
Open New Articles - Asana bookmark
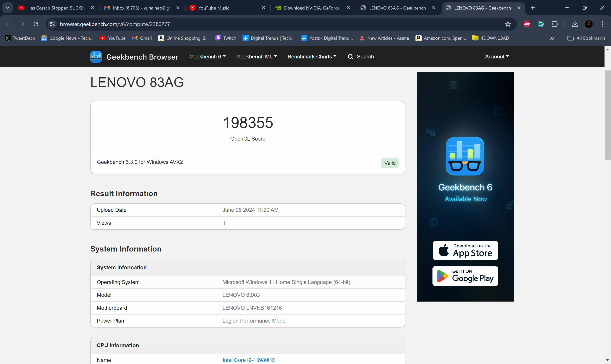[384, 38]
